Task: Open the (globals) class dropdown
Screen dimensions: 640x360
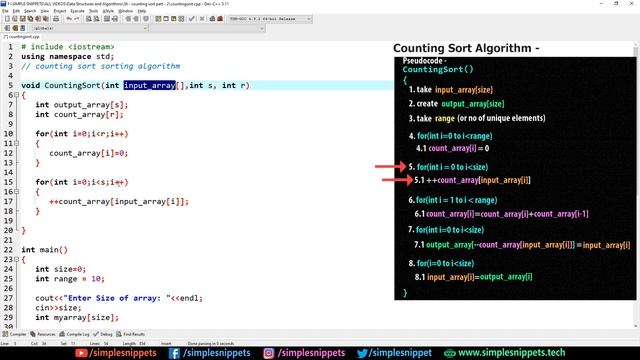Action: click(89, 28)
